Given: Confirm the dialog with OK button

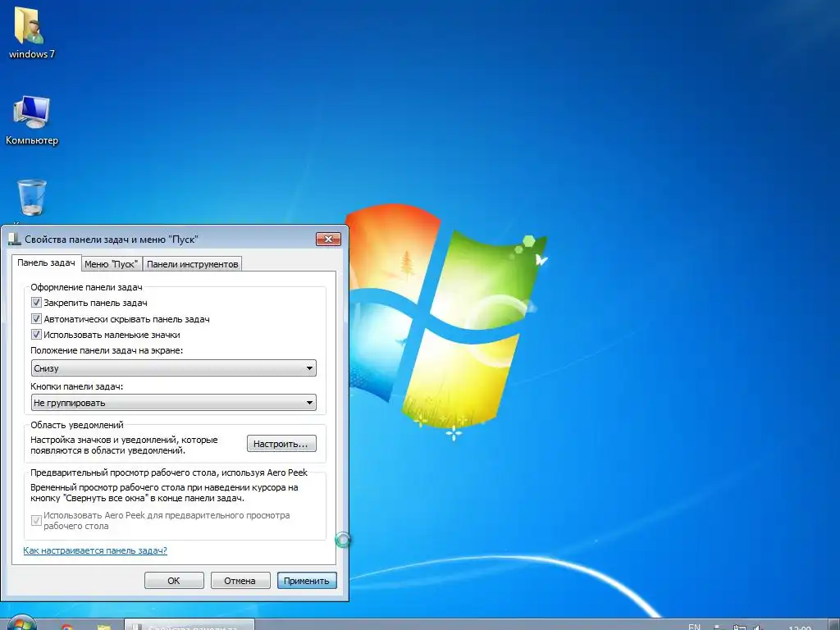Looking at the screenshot, I should tap(174, 581).
